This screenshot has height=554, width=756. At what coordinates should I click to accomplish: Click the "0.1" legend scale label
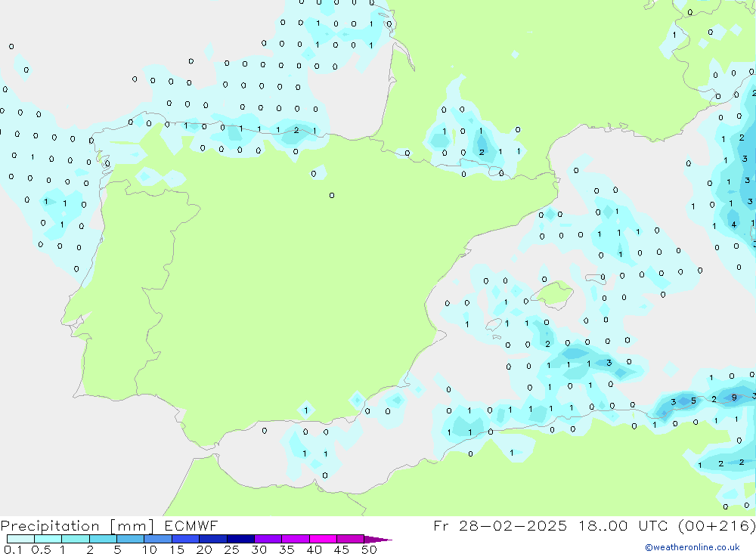point(13,549)
